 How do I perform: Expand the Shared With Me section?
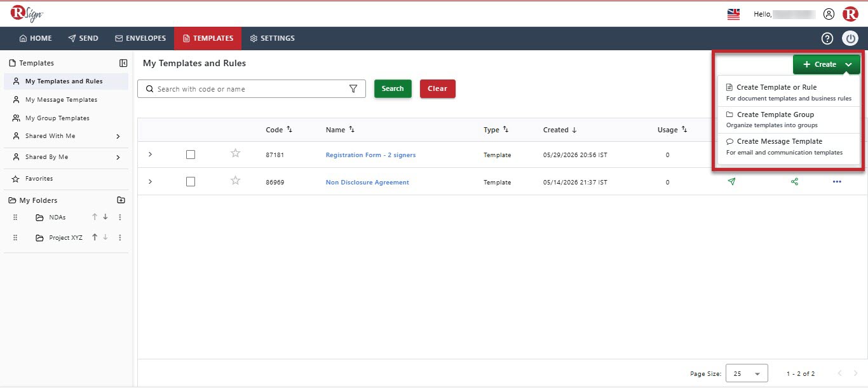tap(118, 136)
